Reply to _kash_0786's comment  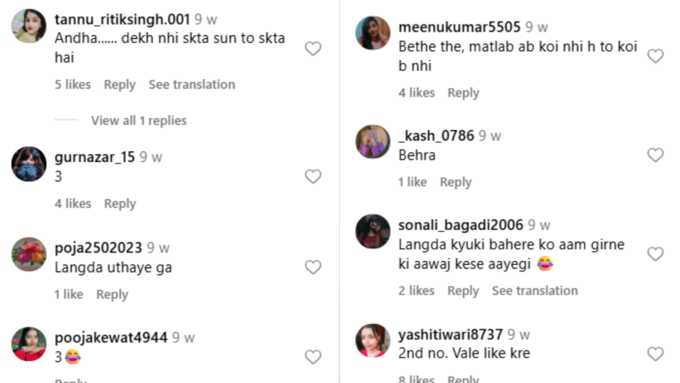coord(455,182)
